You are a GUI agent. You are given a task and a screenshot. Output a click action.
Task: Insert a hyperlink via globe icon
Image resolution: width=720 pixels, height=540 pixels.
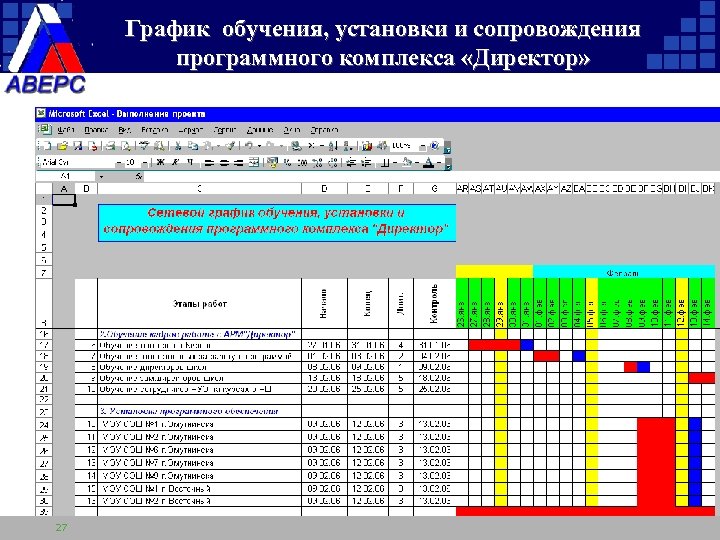(x=297, y=146)
